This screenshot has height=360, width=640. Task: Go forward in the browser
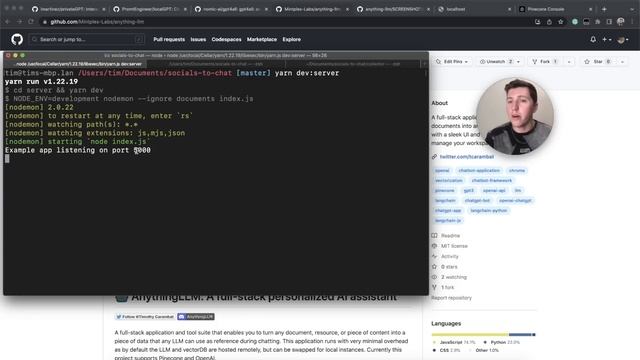[19, 22]
